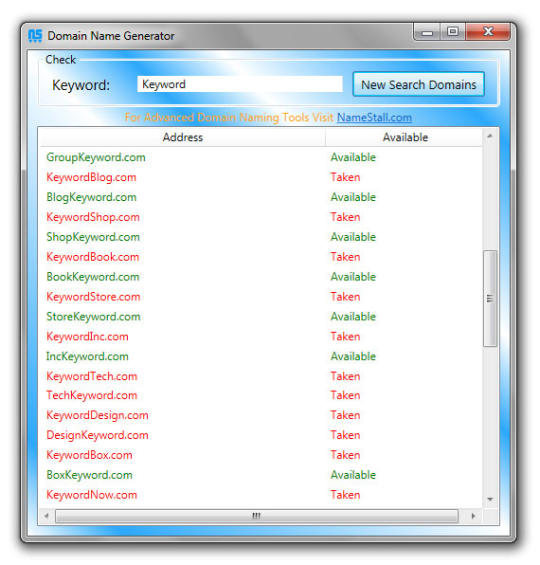
Task: Click Available status for IncKeyword.com
Action: coord(353,356)
